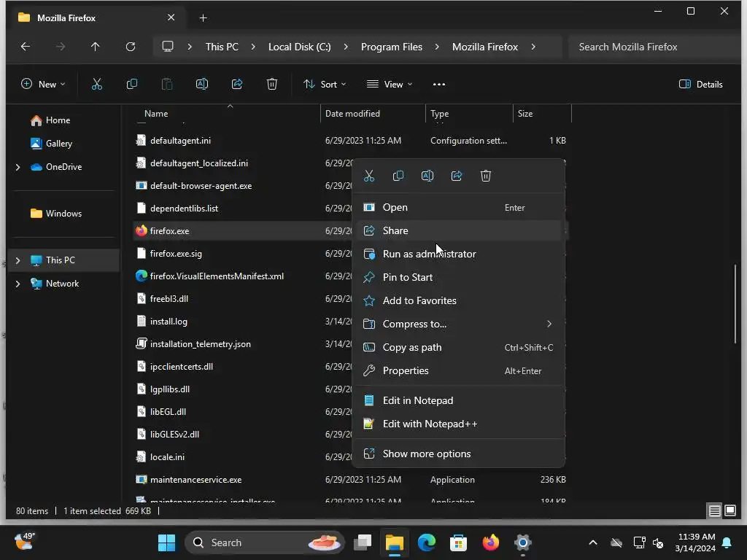Select the install.log file
The height and width of the screenshot is (560, 747).
pyautogui.click(x=169, y=322)
